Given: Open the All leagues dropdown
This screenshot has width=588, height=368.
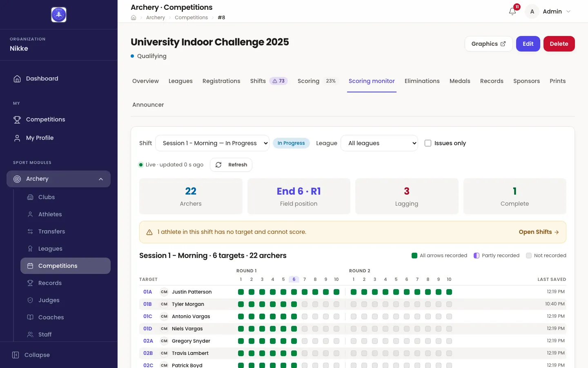Looking at the screenshot, I should coord(379,143).
